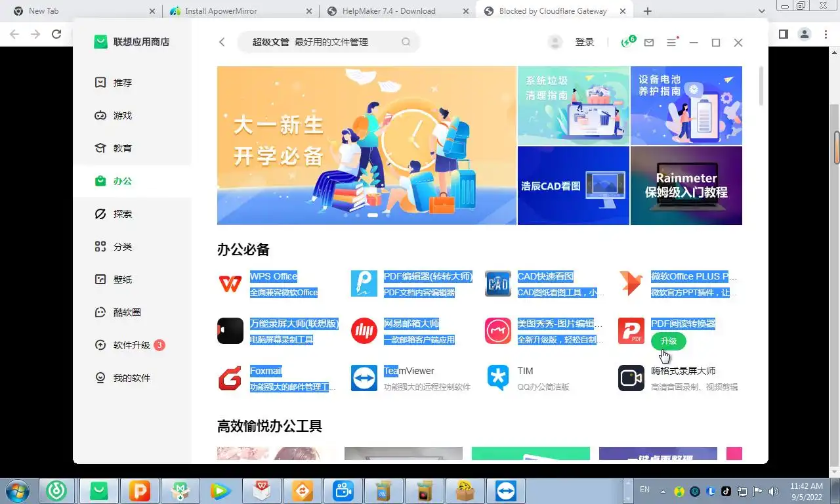Open the hamburger menu icon
This screenshot has height=504, width=840.
click(x=672, y=42)
